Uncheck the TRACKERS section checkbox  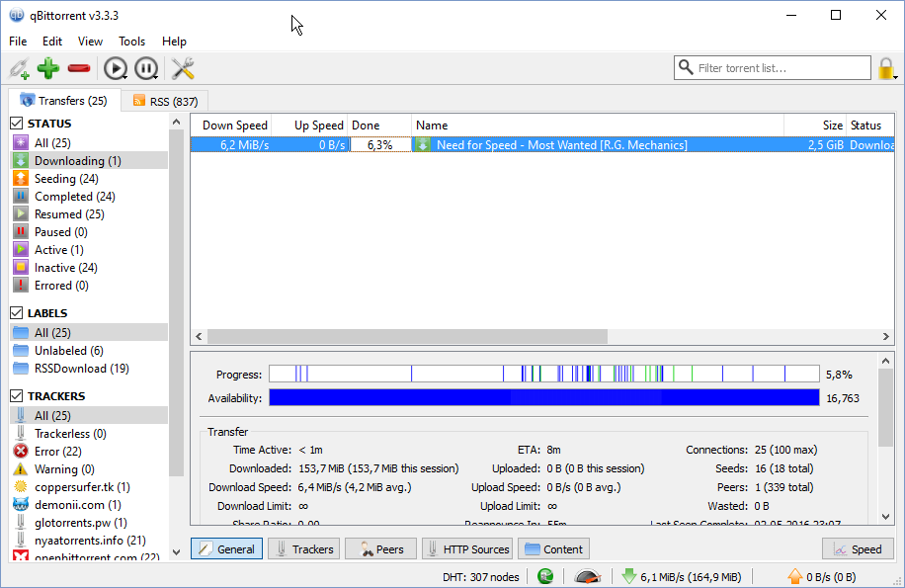click(17, 396)
